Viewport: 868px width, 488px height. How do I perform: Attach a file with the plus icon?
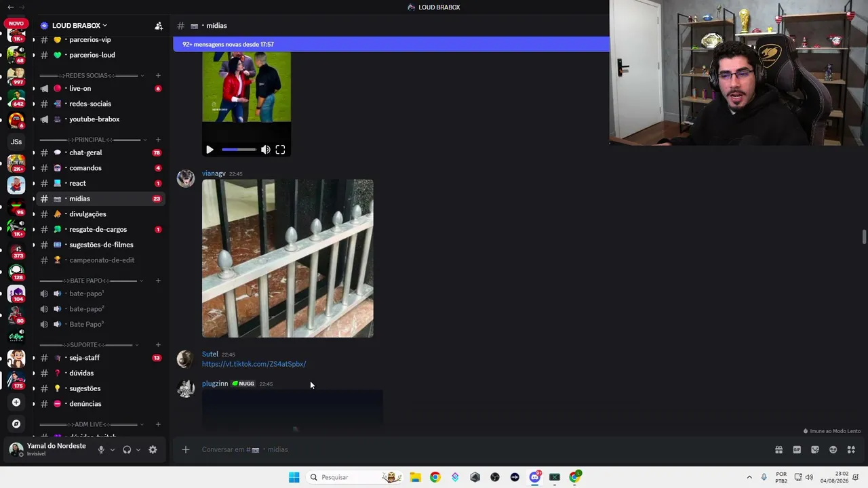point(186,449)
